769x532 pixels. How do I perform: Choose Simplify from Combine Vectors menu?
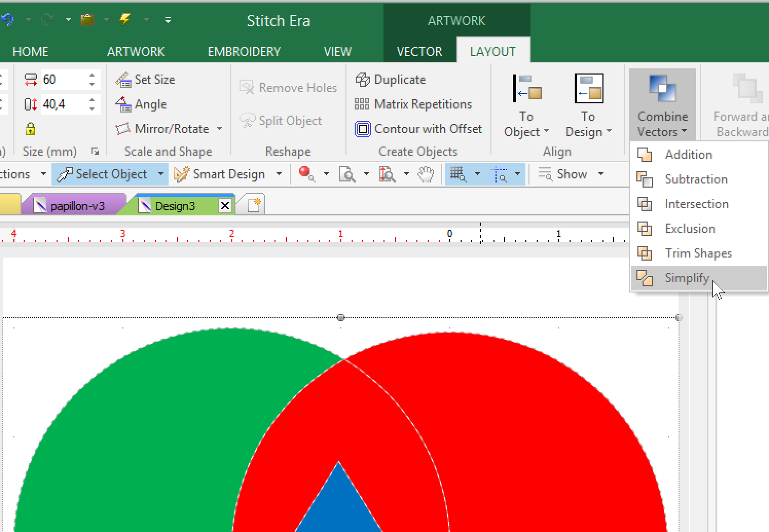687,278
